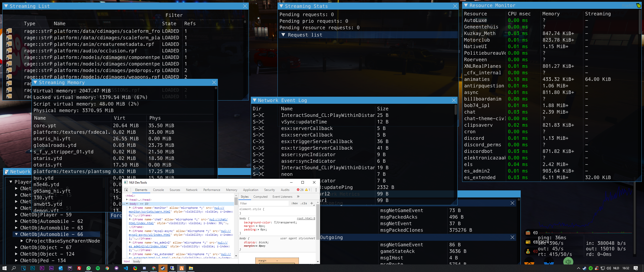The width and height of the screenshot is (644, 272).
Task: Click the inspect element picker icon
Action: coord(126,190)
